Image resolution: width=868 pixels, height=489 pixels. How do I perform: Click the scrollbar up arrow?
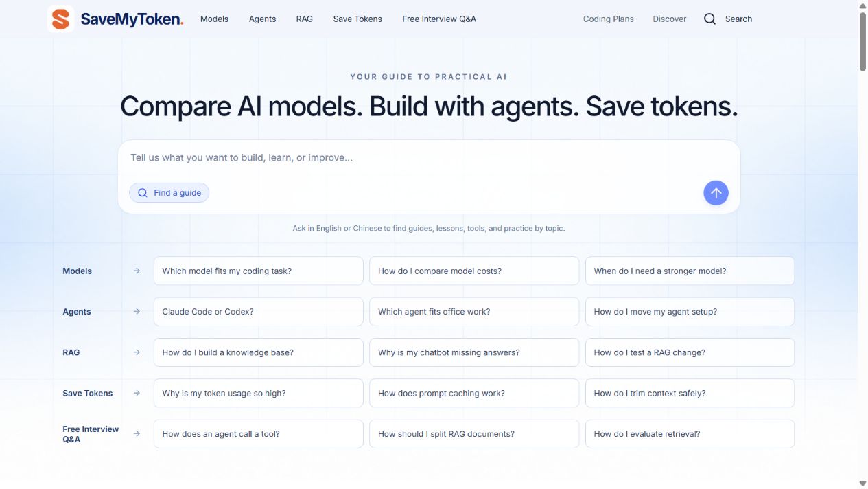(863, 5)
